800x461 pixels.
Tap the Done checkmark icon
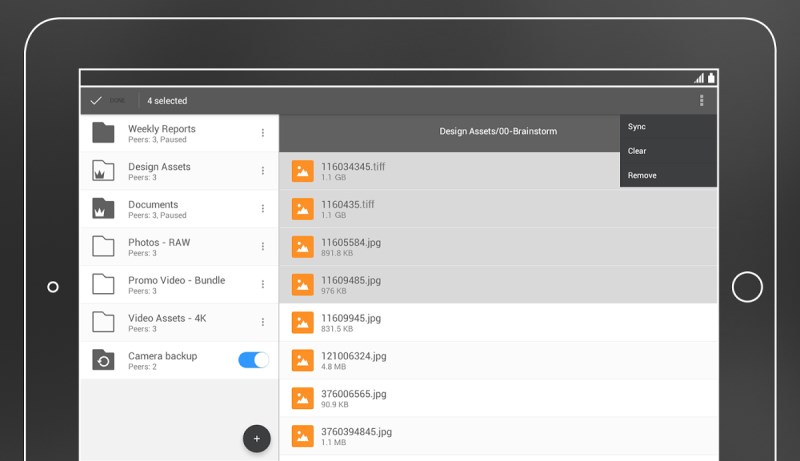[96, 100]
